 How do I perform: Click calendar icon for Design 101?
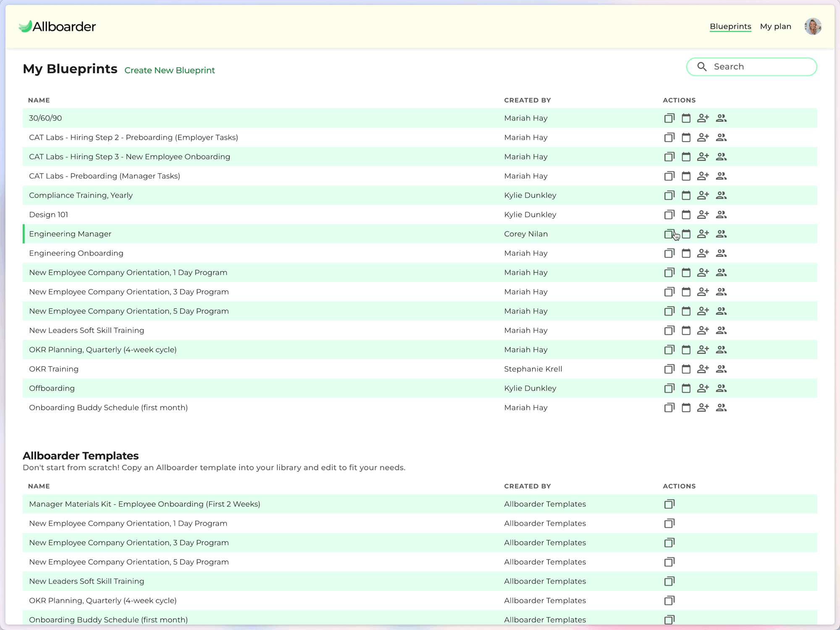(686, 215)
